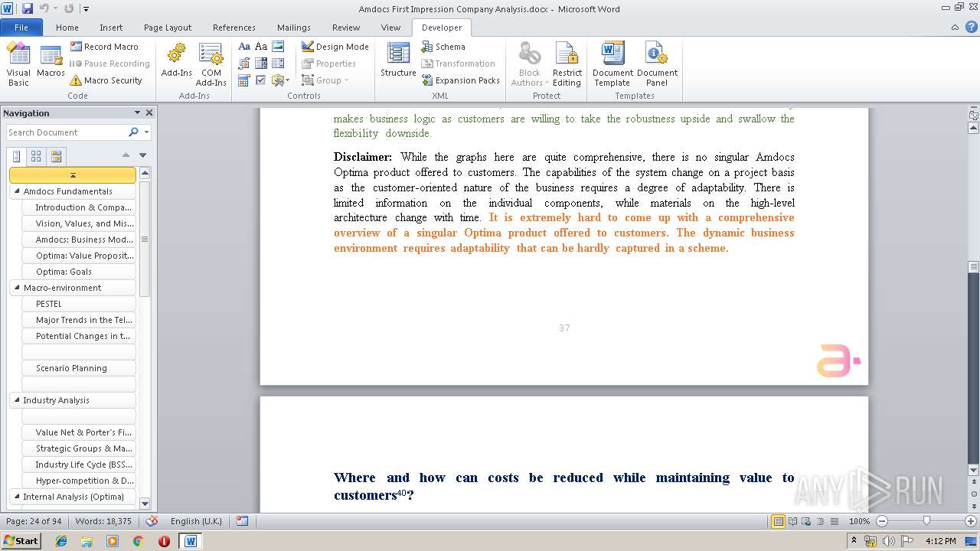Insert a Building Block Gallery control

(244, 64)
